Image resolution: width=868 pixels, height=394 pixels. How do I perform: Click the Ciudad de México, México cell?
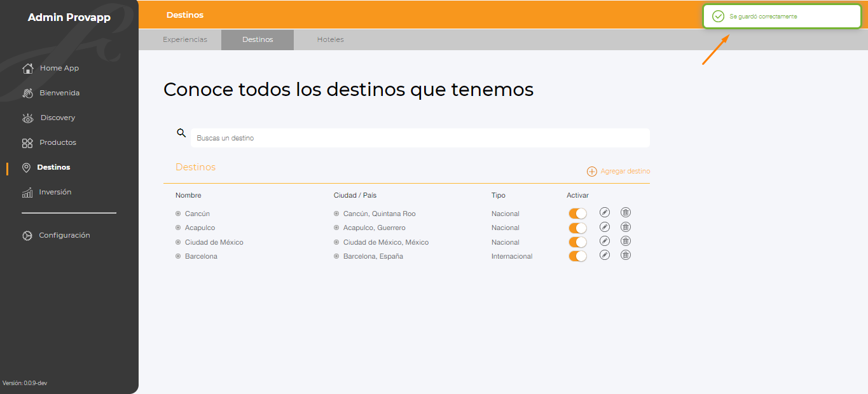386,243
